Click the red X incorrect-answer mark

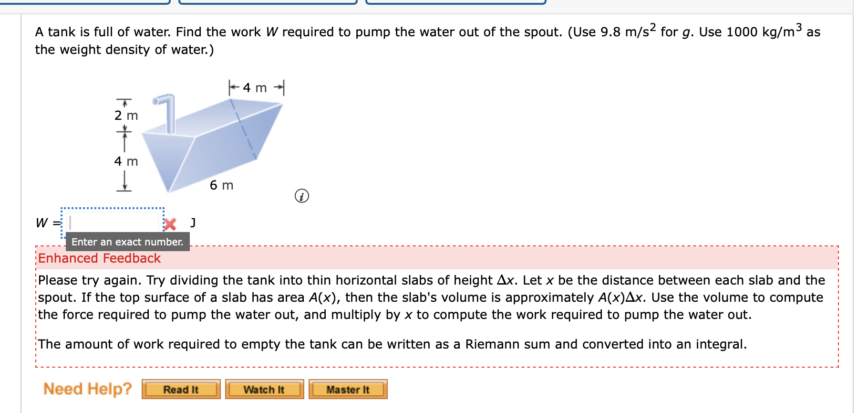(x=170, y=222)
